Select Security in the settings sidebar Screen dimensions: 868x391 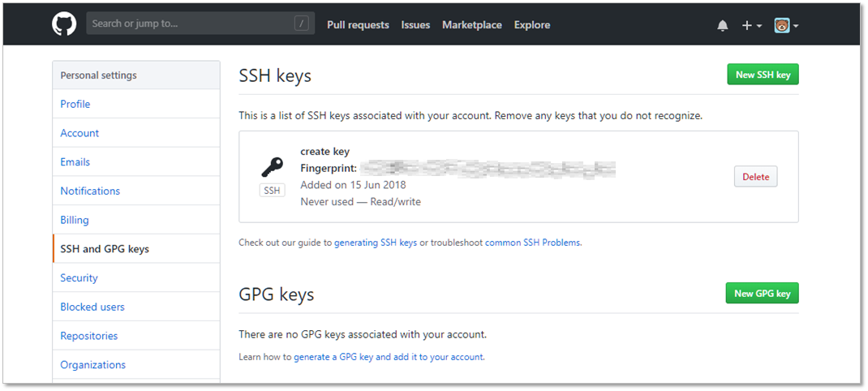79,277
